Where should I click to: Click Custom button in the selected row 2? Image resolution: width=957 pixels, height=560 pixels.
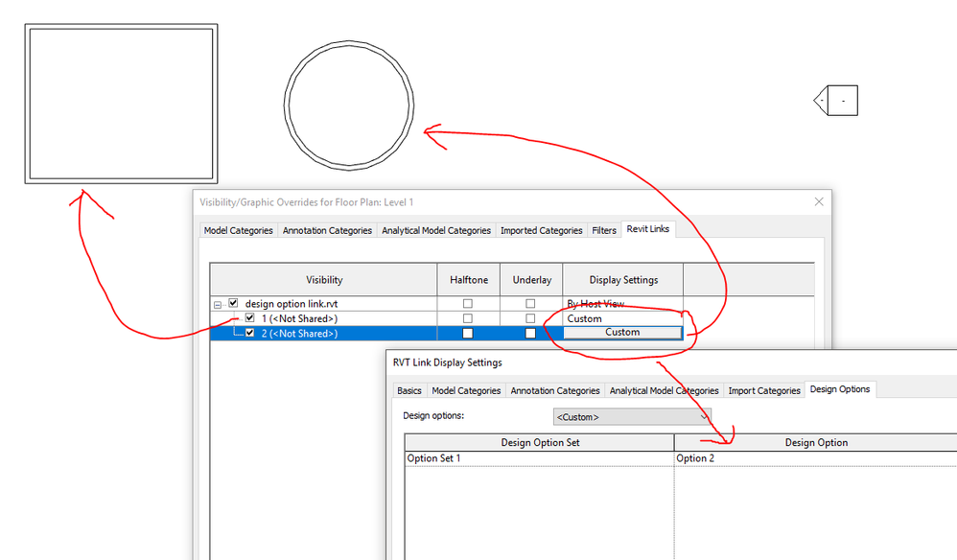[622, 333]
